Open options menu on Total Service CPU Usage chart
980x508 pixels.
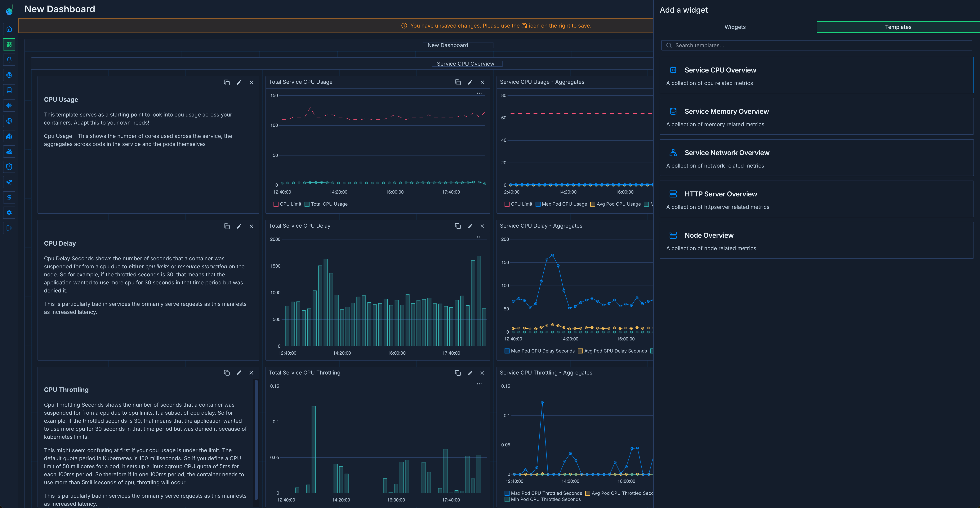[479, 93]
